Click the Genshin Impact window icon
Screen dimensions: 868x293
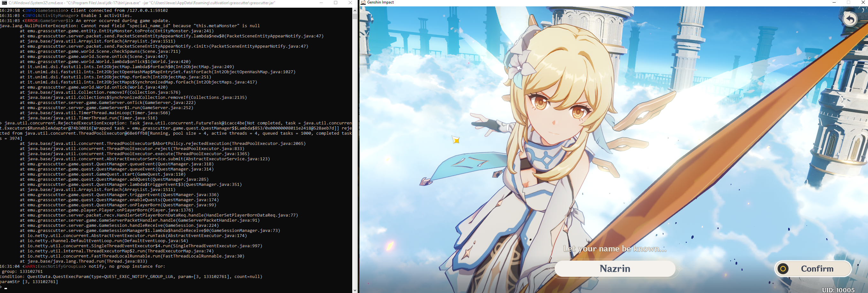(x=363, y=2)
